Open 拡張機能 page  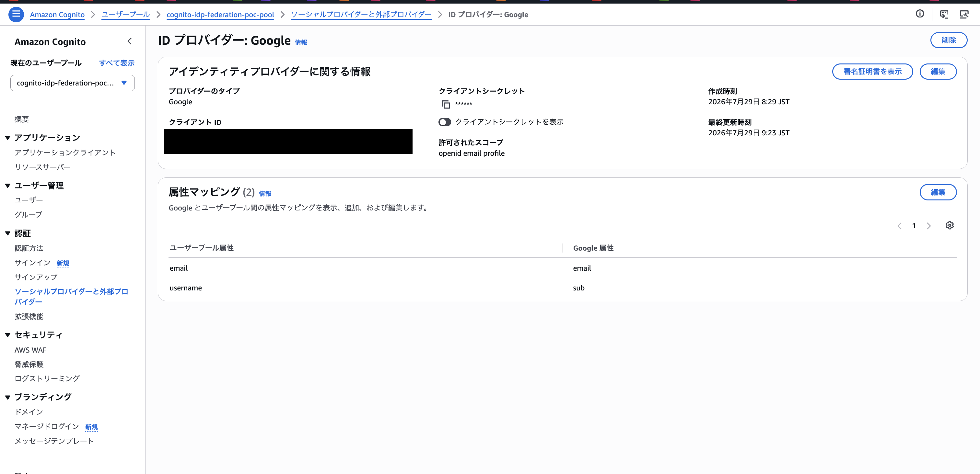tap(29, 316)
